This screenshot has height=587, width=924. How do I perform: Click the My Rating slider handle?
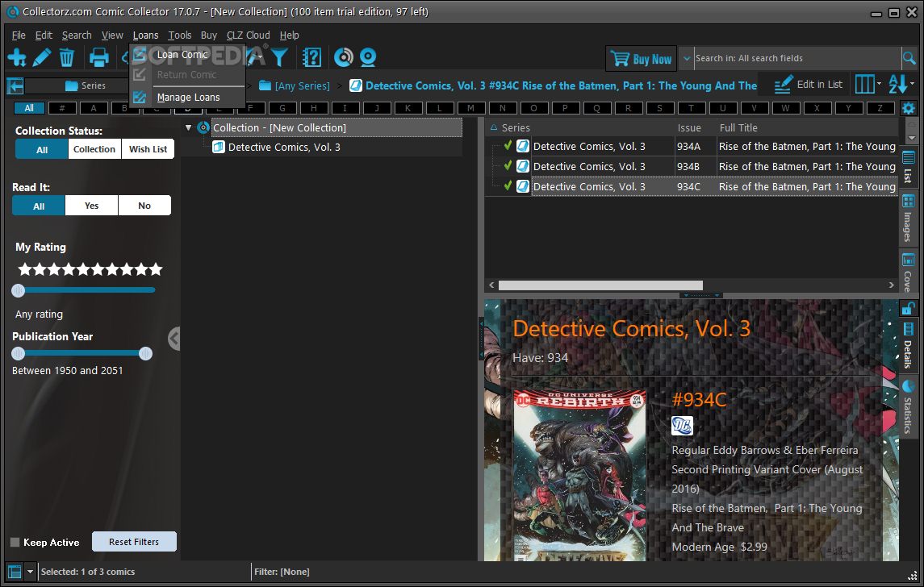pyautogui.click(x=19, y=290)
